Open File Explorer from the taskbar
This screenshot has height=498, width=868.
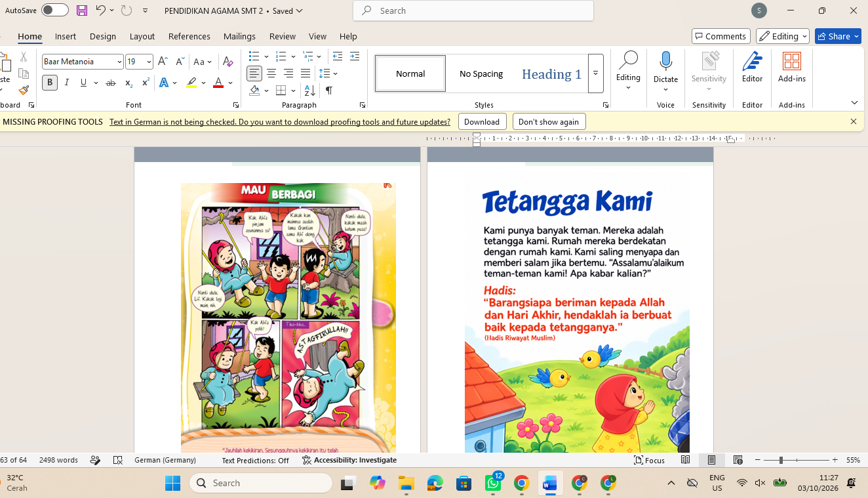click(406, 483)
